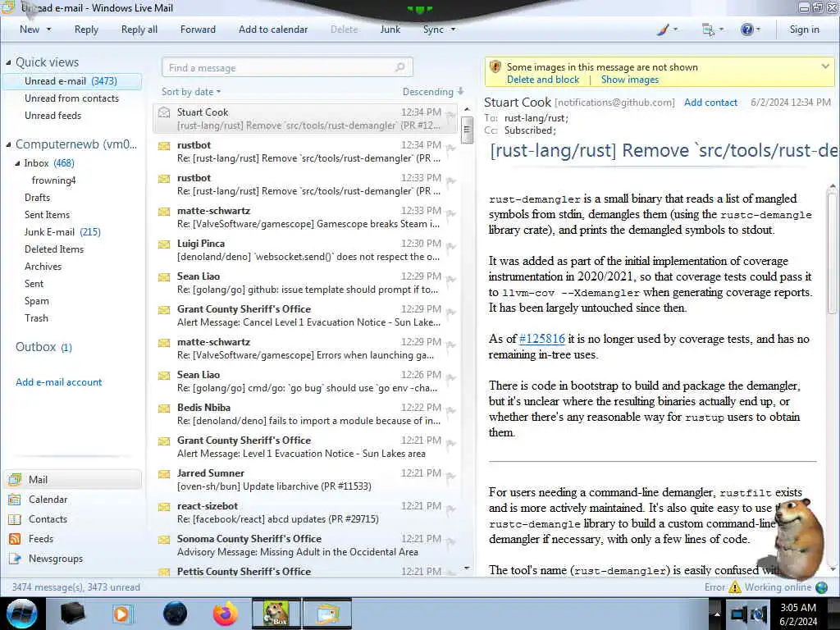
Task: Open Feeds icon in navigation pane
Action: pos(15,539)
